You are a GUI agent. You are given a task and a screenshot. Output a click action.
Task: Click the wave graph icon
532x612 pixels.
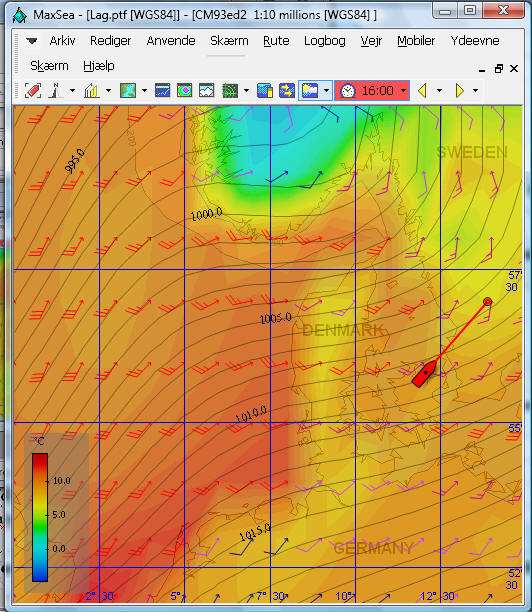pos(206,91)
